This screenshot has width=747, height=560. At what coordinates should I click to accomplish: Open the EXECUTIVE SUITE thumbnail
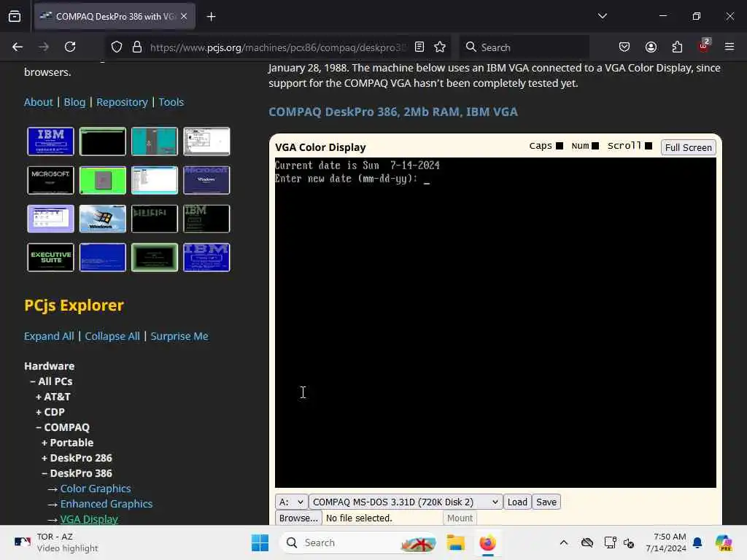coord(50,257)
